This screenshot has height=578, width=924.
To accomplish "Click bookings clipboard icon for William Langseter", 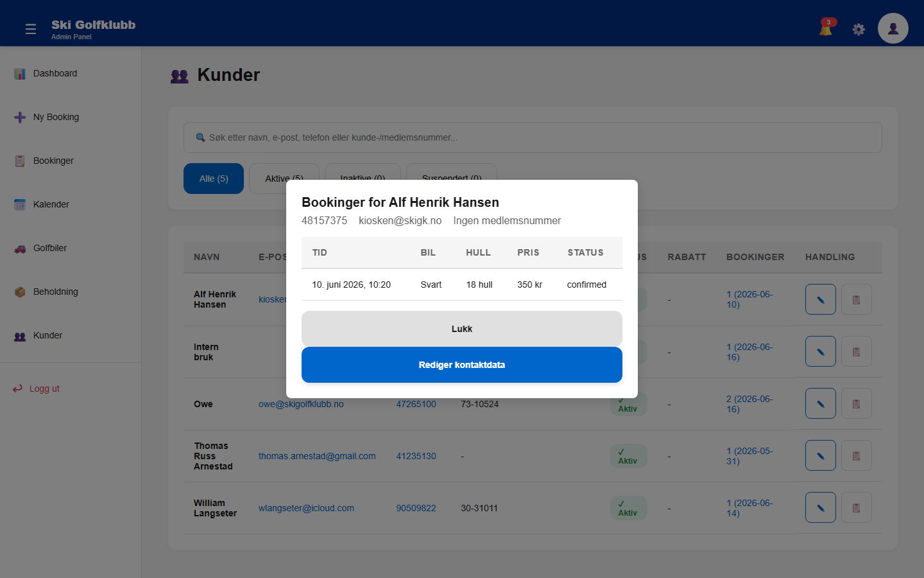I will click(x=856, y=507).
